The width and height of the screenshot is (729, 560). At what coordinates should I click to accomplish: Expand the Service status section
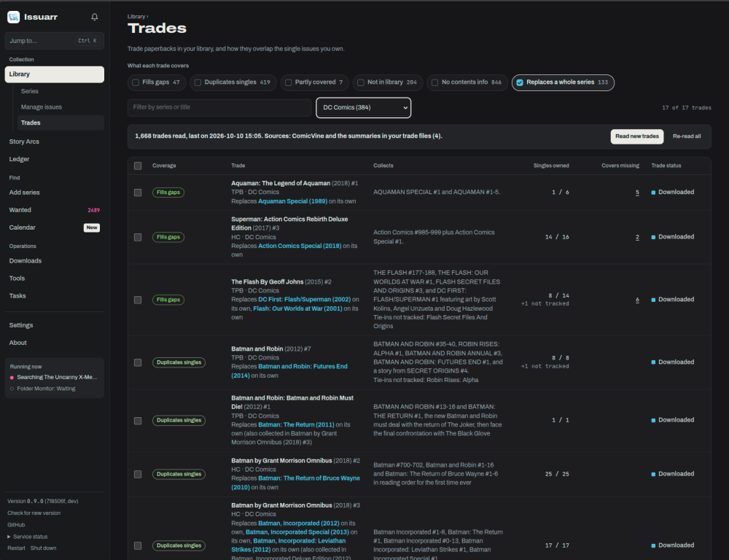pos(28,537)
